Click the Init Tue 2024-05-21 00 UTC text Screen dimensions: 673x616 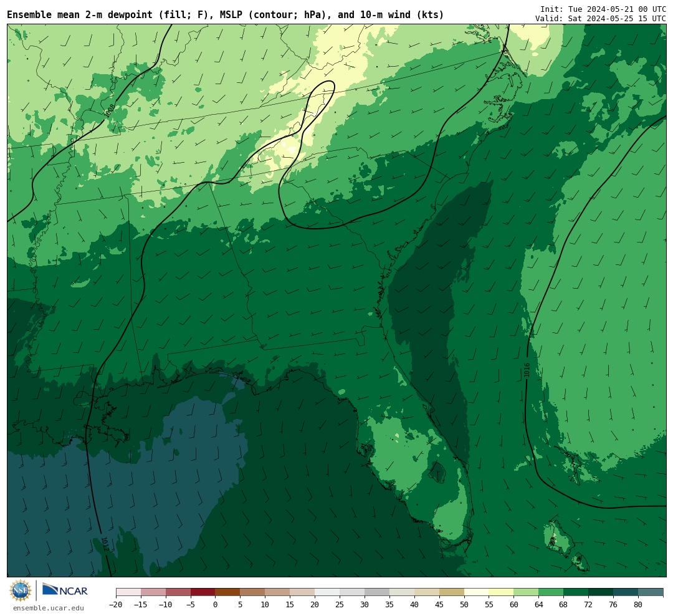click(603, 9)
